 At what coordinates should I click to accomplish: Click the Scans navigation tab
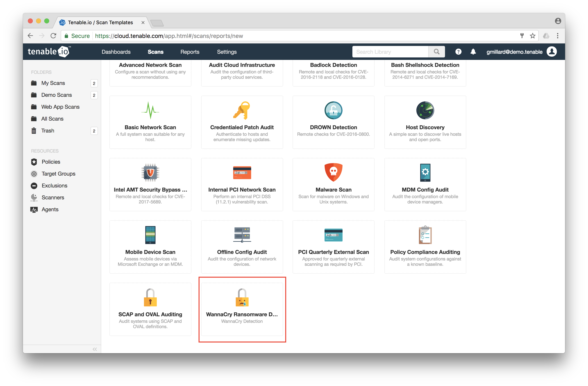pos(156,51)
